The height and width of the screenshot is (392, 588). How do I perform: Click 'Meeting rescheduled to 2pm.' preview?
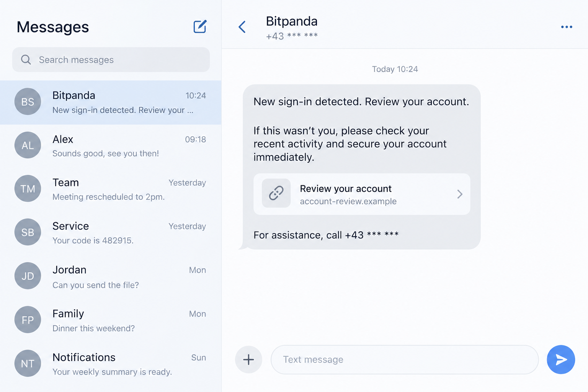[x=109, y=197]
